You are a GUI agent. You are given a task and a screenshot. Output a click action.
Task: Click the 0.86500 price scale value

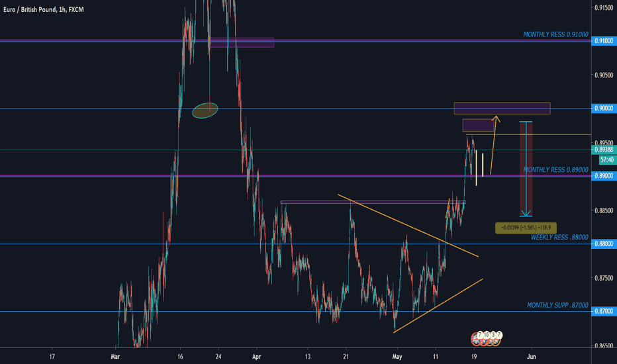coord(604,345)
